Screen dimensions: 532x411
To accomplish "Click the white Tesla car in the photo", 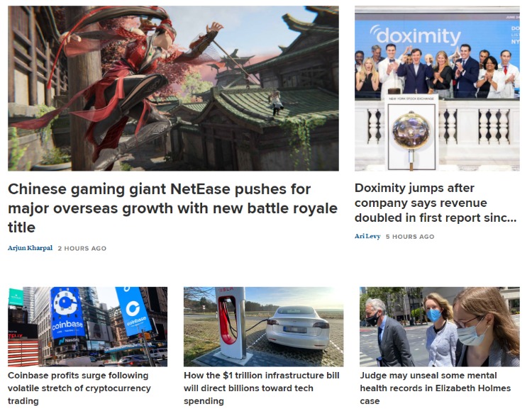I will pos(297,327).
